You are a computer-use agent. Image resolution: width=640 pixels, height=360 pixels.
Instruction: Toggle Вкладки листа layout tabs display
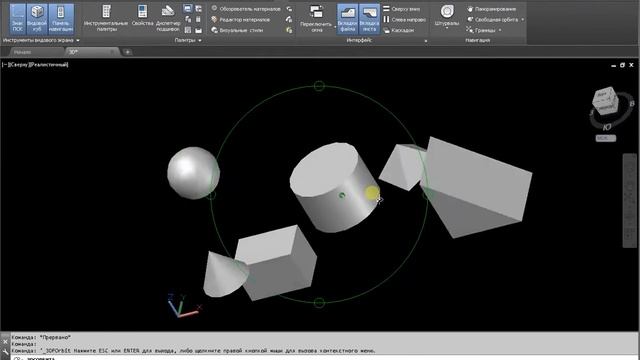point(369,18)
